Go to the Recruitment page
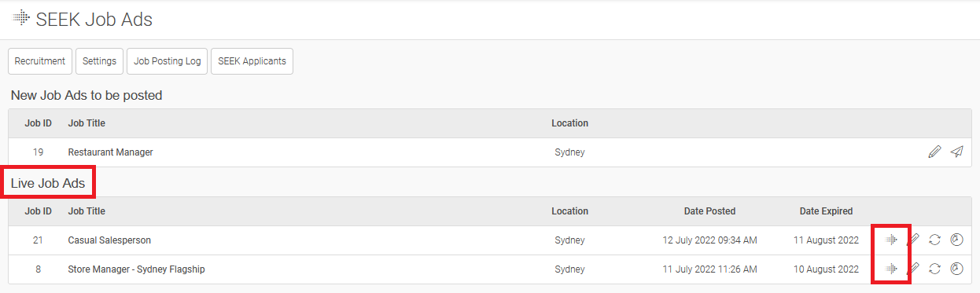Image resolution: width=980 pixels, height=293 pixels. [x=40, y=61]
